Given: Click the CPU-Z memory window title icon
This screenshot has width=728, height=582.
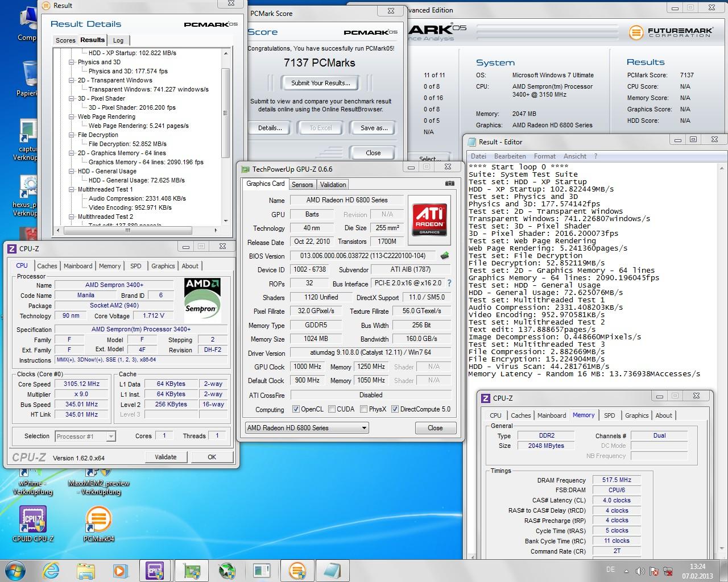Looking at the screenshot, I should 486,398.
